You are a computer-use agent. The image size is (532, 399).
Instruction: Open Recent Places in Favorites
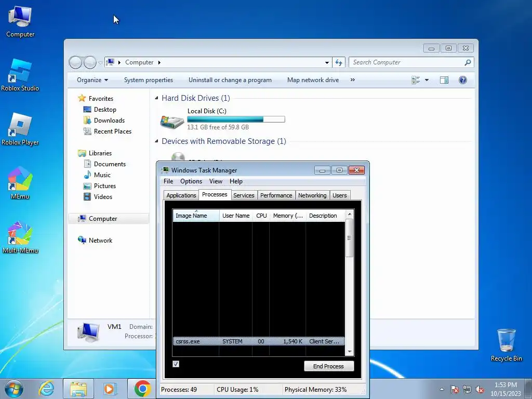click(x=112, y=131)
